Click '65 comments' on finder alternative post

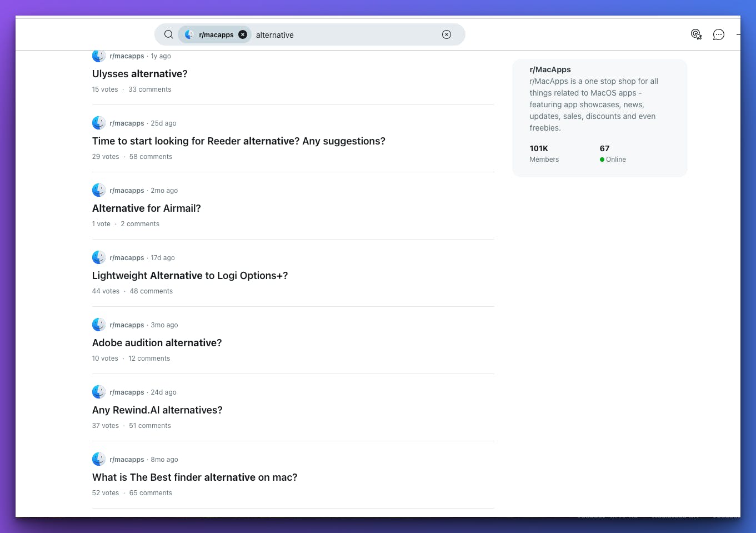[151, 493]
